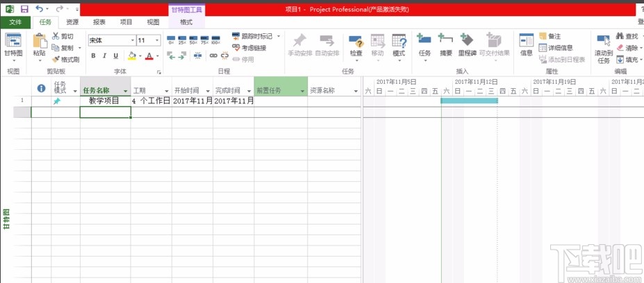Click the 查找 binoculars find icon
The width and height of the screenshot is (644, 283).
[620, 37]
